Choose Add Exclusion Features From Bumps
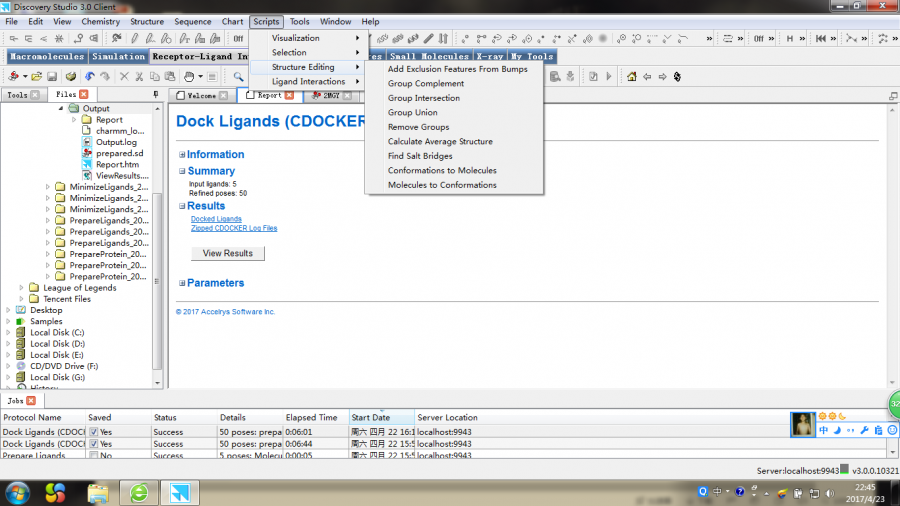Screen dimensions: 900x506 click(x=457, y=69)
